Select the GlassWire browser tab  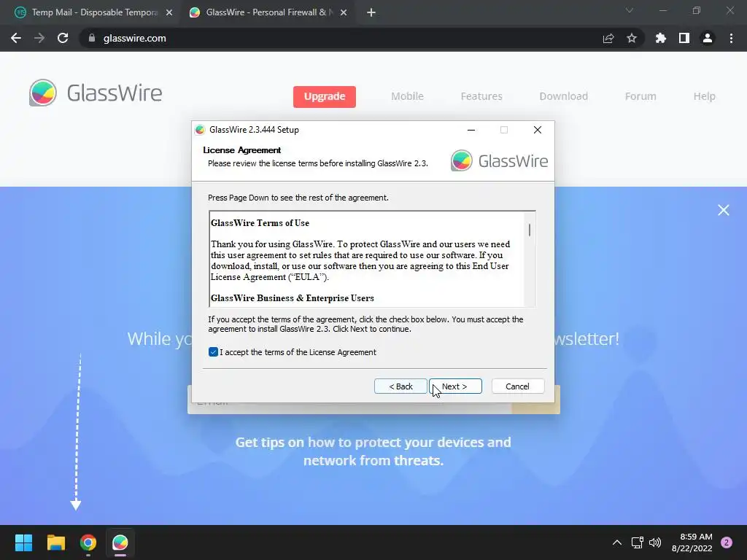[268, 12]
